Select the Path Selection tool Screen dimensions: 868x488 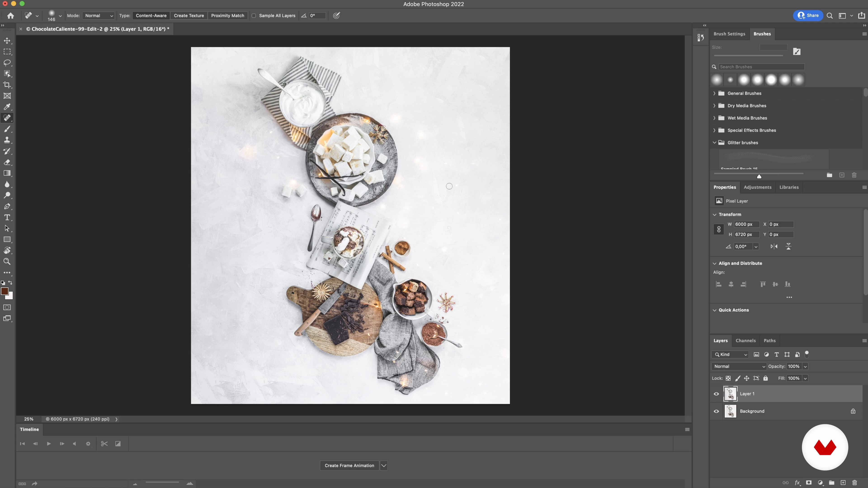click(7, 228)
